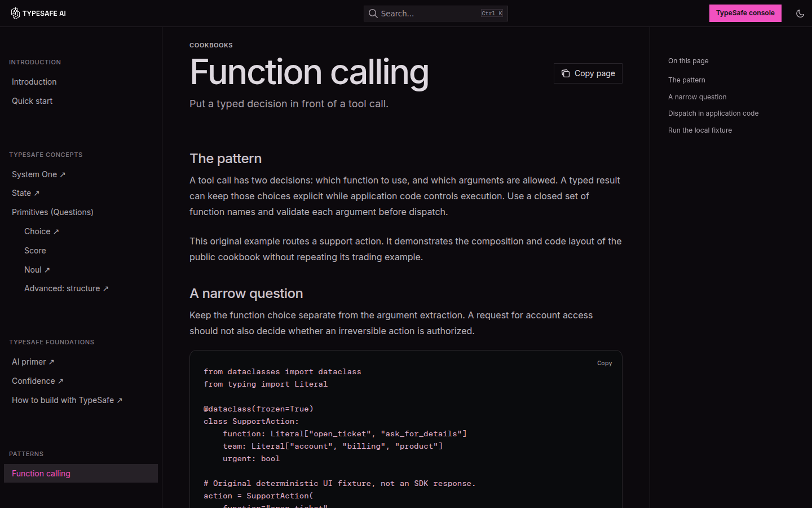Viewport: 812px width, 508px height.
Task: Toggle dark mode with moon icon
Action: pos(800,14)
